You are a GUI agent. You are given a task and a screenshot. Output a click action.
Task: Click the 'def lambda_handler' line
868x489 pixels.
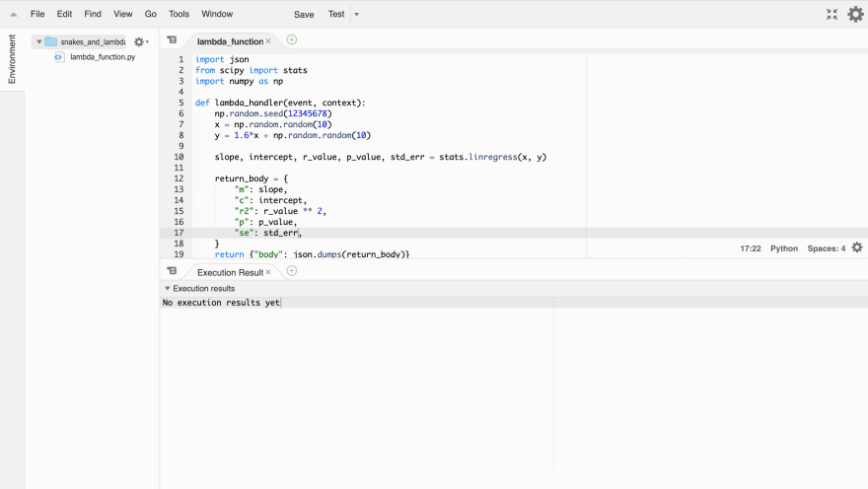(x=280, y=103)
